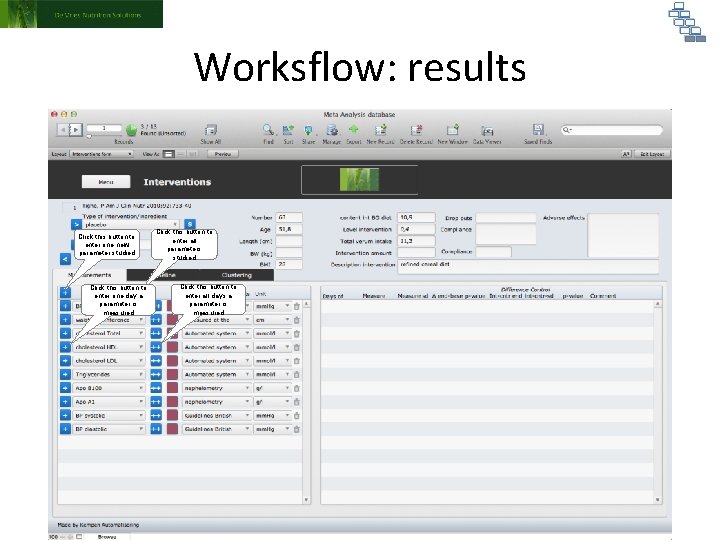Open method dropdown on Apo B100 row
Image resolution: width=720 pixels, height=540 pixels.
(217, 388)
